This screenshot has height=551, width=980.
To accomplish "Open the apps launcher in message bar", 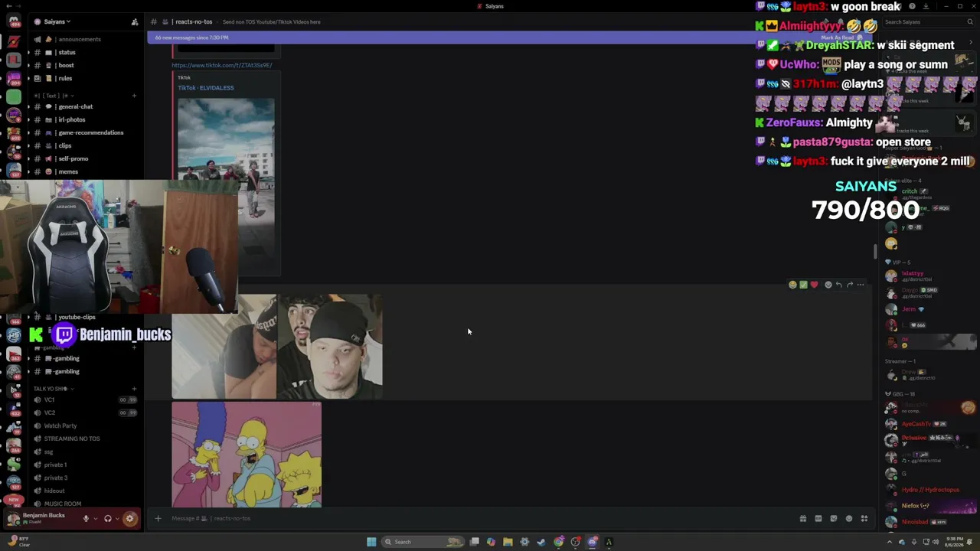I will tap(864, 519).
